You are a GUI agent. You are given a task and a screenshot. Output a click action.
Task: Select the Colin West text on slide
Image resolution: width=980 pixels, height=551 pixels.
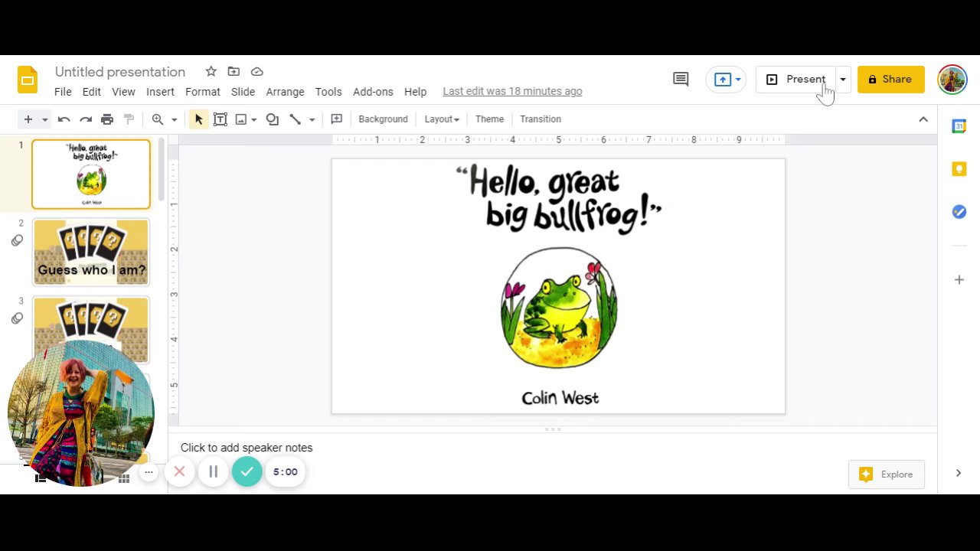[x=560, y=398]
